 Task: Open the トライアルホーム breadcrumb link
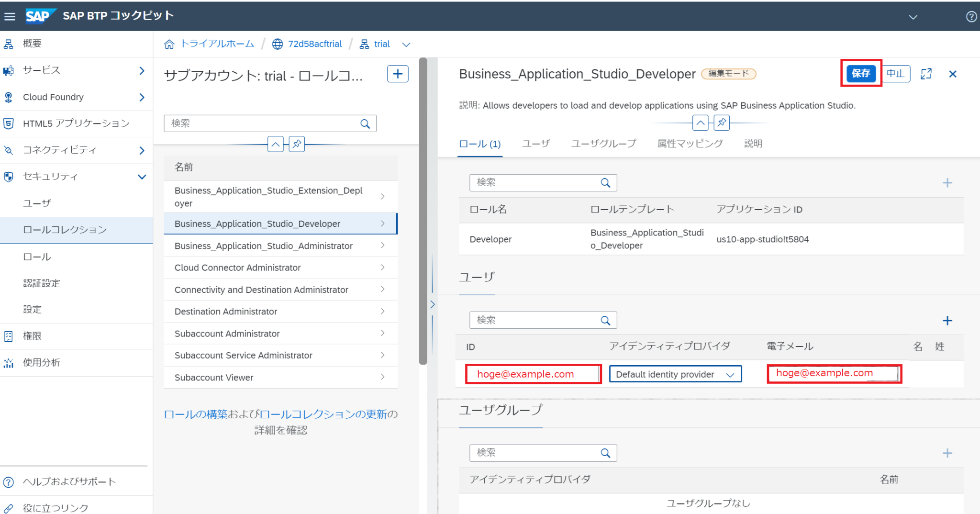(x=217, y=44)
